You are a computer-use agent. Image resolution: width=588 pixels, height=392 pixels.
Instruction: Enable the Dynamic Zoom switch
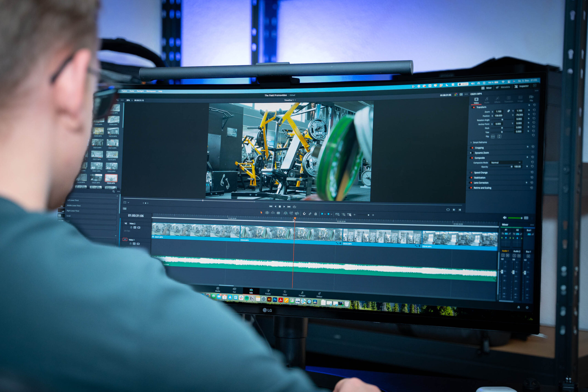[x=472, y=153]
